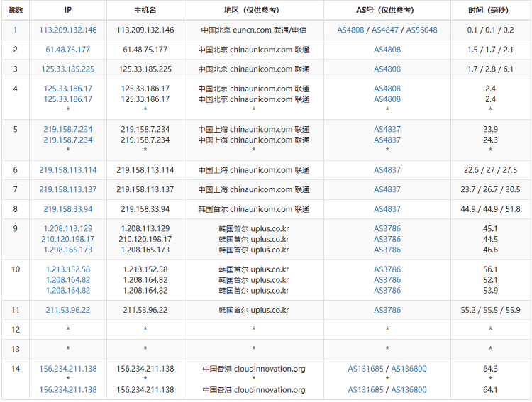Click AS4837 link in hop 7 row
The height and width of the screenshot is (402, 532).
[x=387, y=189]
